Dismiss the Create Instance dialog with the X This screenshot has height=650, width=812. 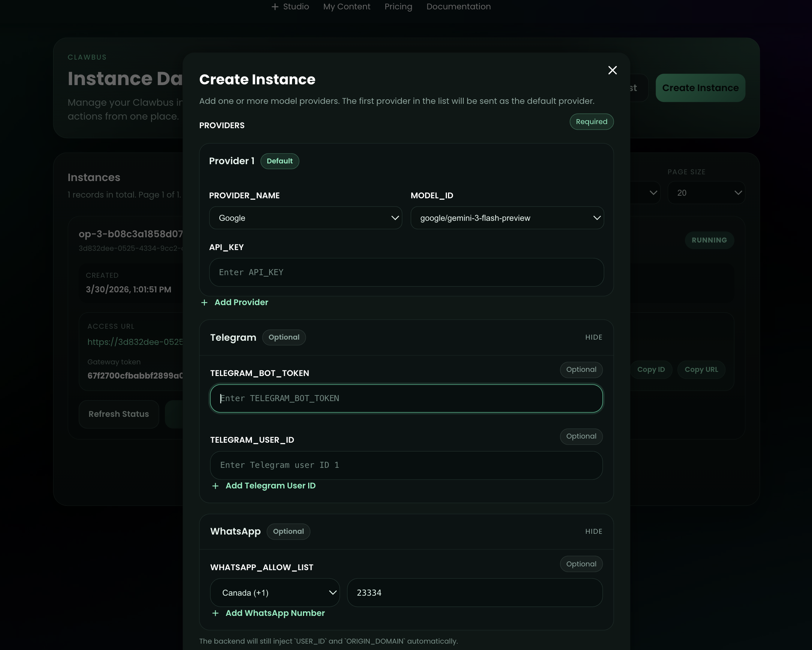(613, 70)
